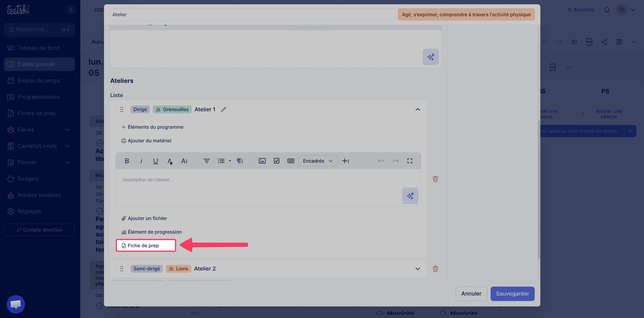Delete Atelier 2 with trash icon
The image size is (644, 318).
pyautogui.click(x=435, y=269)
